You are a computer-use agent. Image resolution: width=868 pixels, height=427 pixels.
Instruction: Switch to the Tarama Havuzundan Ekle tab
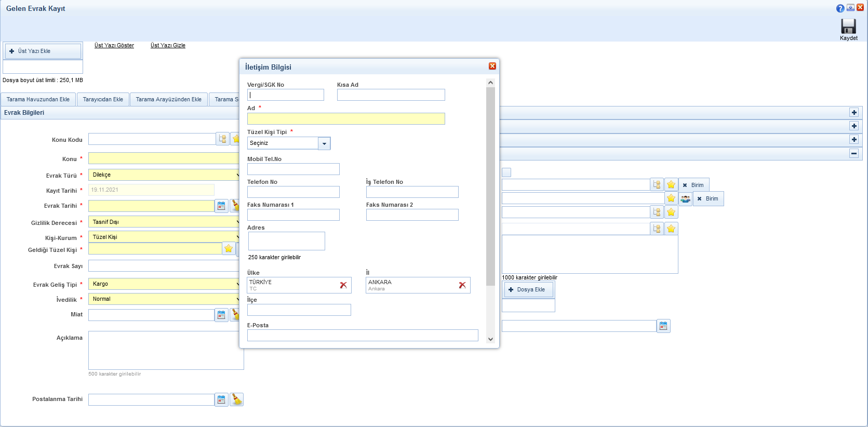point(38,99)
